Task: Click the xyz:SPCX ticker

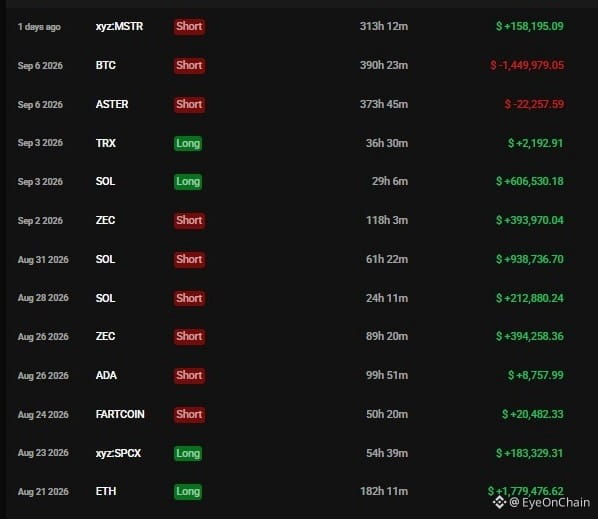Action: (118, 453)
